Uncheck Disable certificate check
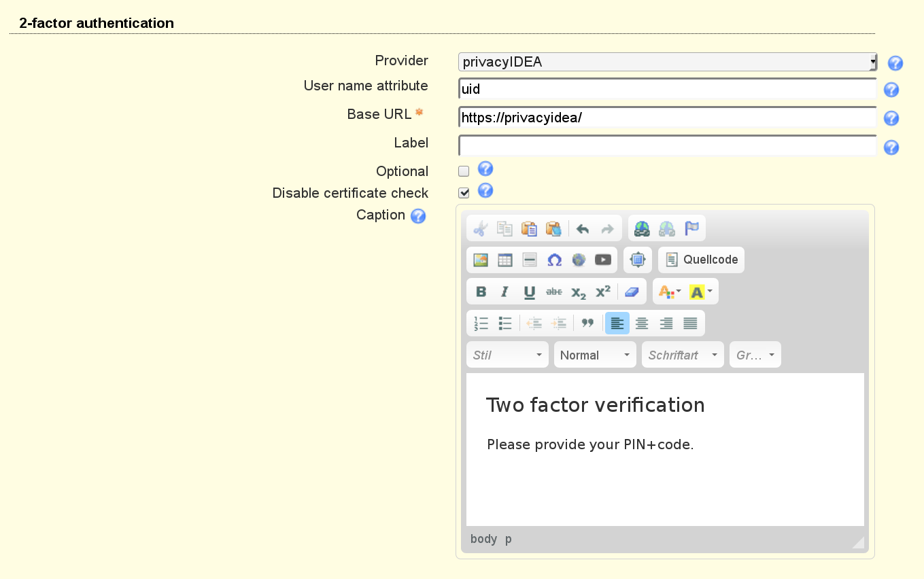Screen dimensions: 924x579 point(464,193)
